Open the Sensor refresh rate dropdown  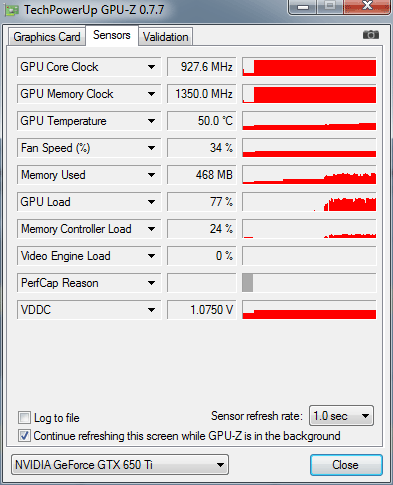coord(341,416)
